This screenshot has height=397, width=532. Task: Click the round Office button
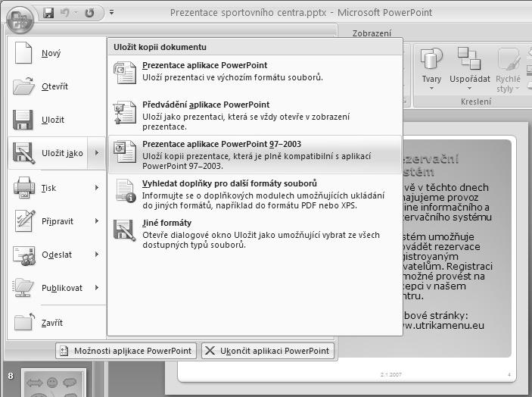coord(20,20)
